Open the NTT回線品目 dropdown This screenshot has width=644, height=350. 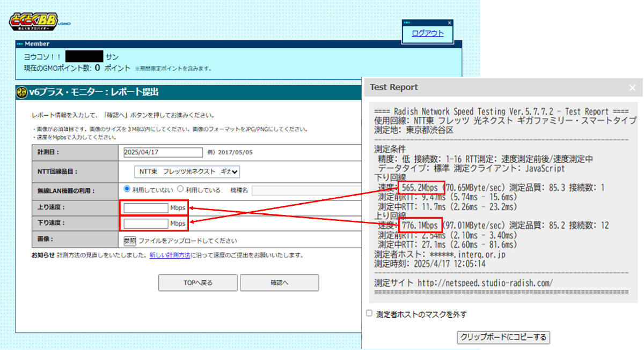[187, 172]
